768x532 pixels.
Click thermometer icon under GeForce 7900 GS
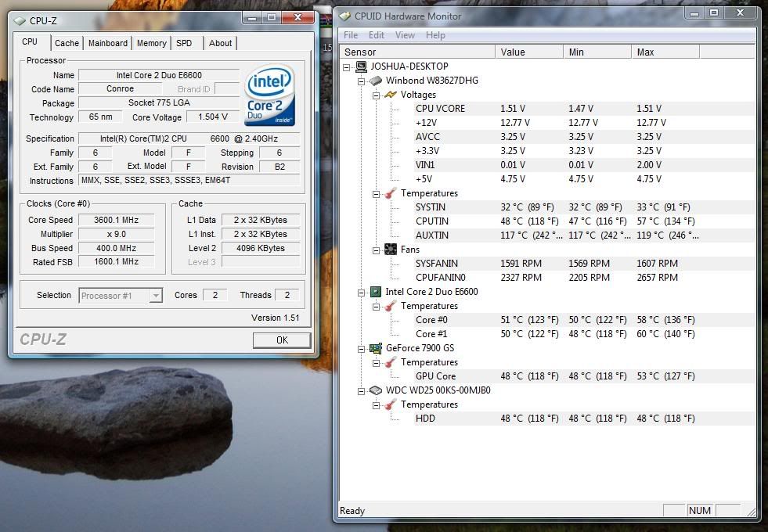pyautogui.click(x=391, y=362)
